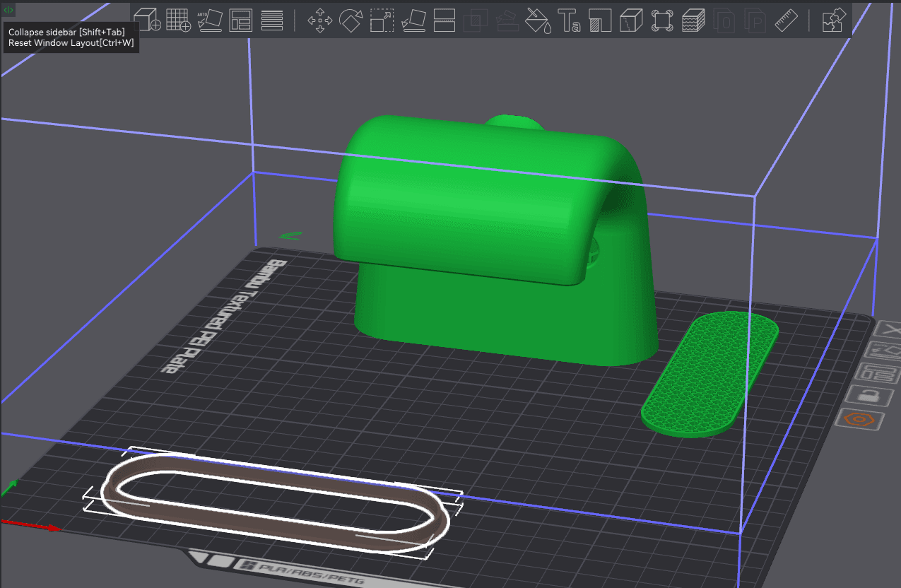Image resolution: width=901 pixels, height=588 pixels.
Task: Click the Arrange all objects icon
Action: 241,20
